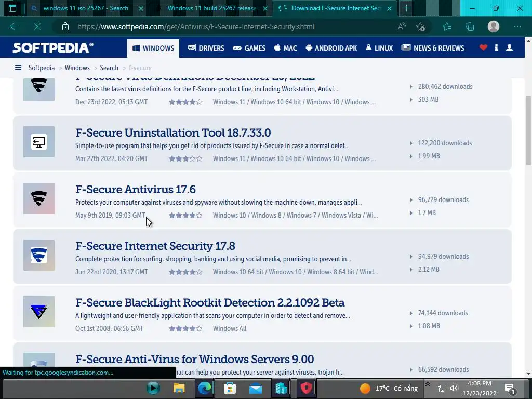
Task: Open Favorites list icon
Action: point(447,26)
